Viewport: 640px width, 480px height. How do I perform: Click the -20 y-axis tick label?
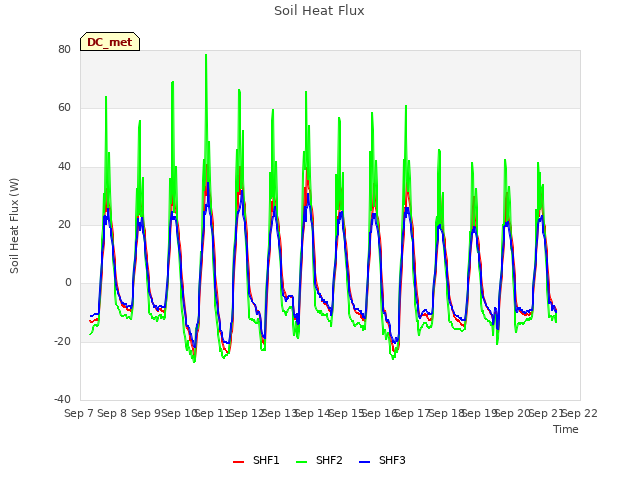(62, 341)
